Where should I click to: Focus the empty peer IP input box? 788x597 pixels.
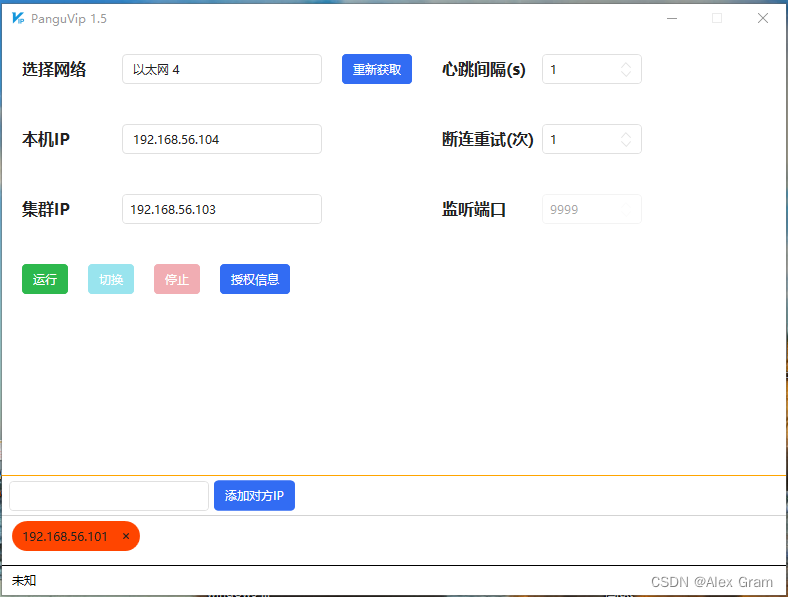109,496
